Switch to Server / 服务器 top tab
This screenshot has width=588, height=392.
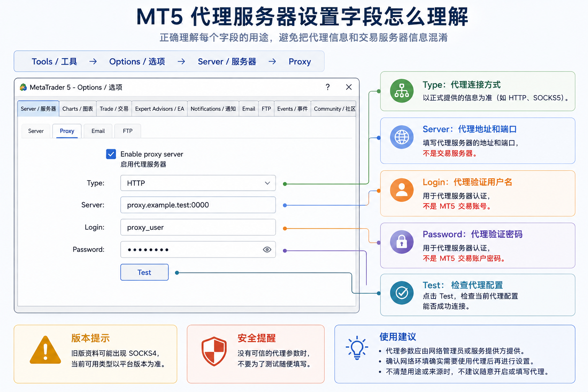click(38, 109)
